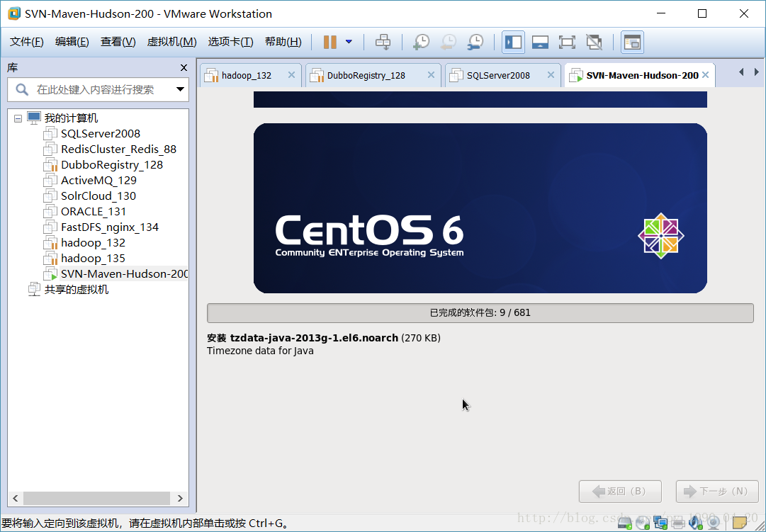Open the snapshot manager wrench-clock icon

tap(475, 42)
